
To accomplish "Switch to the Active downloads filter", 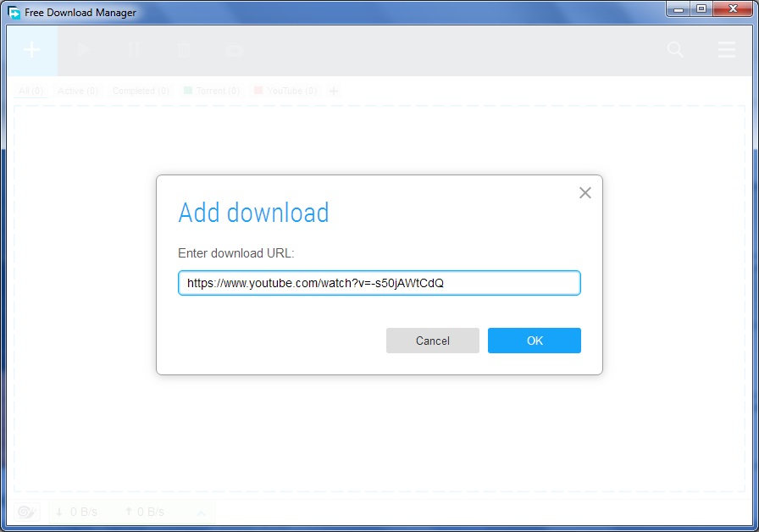I will [77, 90].
